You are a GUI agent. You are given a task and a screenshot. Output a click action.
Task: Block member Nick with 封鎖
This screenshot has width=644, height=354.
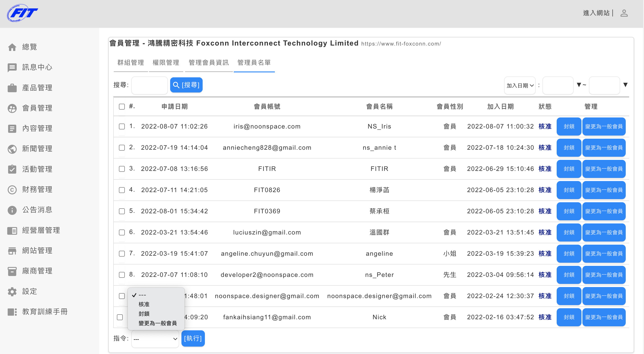[x=569, y=317]
